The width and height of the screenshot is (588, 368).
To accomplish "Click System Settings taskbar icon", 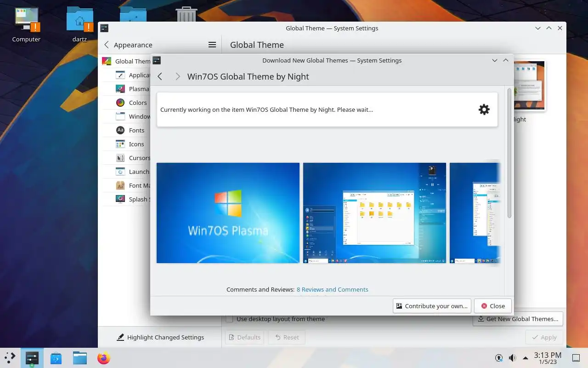I will coord(32,358).
